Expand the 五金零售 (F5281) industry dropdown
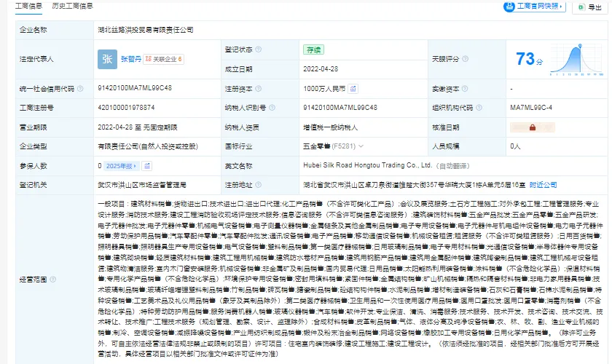The height and width of the screenshot is (364, 612). (x=361, y=146)
